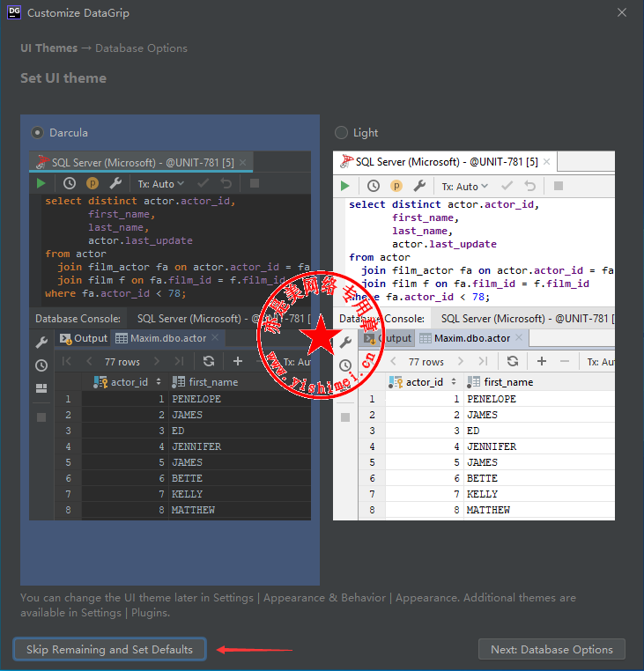Click the next page arrow in Darcula preview

point(157,361)
